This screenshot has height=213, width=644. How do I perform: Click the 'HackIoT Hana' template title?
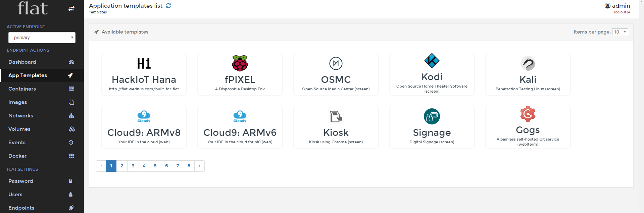144,79
